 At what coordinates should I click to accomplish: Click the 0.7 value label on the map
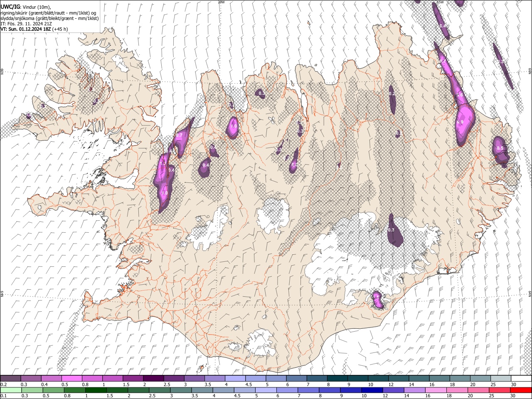pyautogui.click(x=179, y=135)
